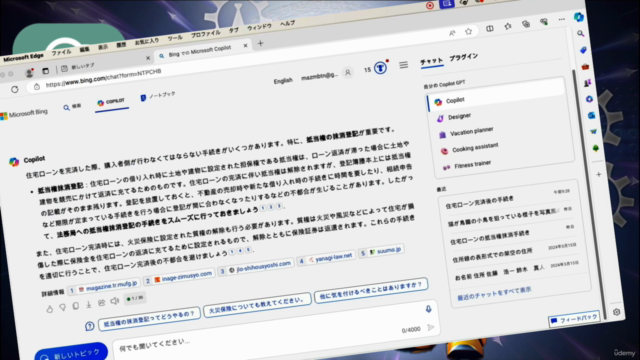Open the sidebar Microsoft 365 icon
Image resolution: width=640 pixels, height=360 pixels.
click(x=589, y=99)
